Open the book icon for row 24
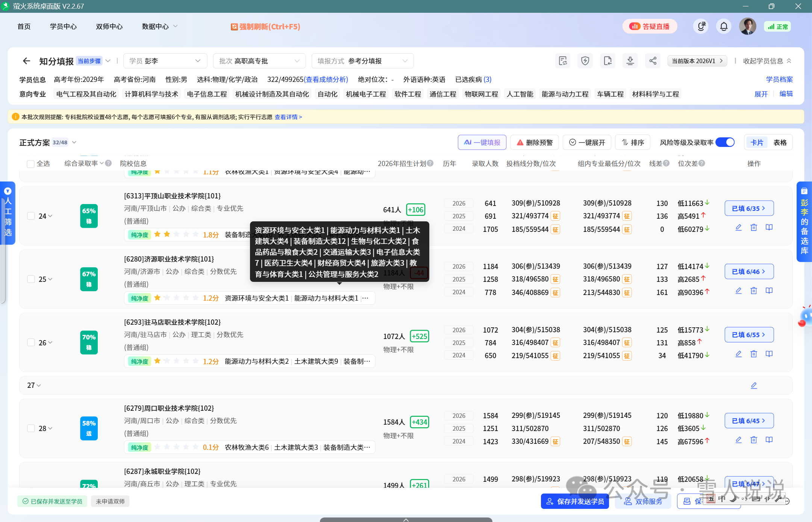Screen dimensions: 812x522 click(x=769, y=227)
